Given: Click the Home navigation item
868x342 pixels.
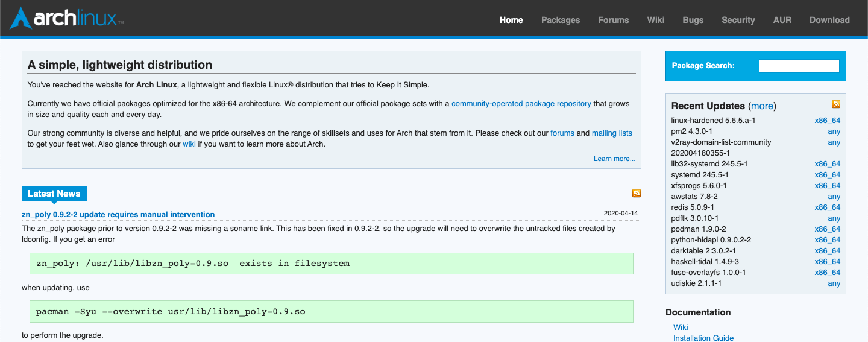Looking at the screenshot, I should (x=511, y=20).
